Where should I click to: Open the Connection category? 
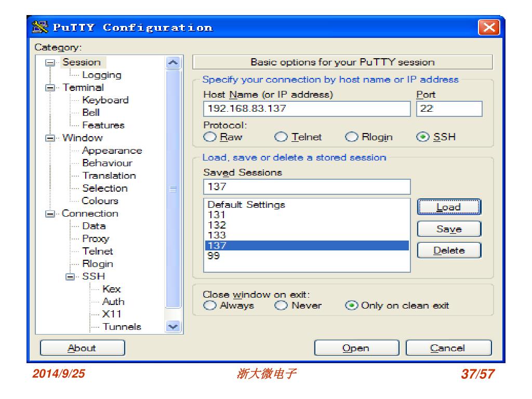pos(90,214)
